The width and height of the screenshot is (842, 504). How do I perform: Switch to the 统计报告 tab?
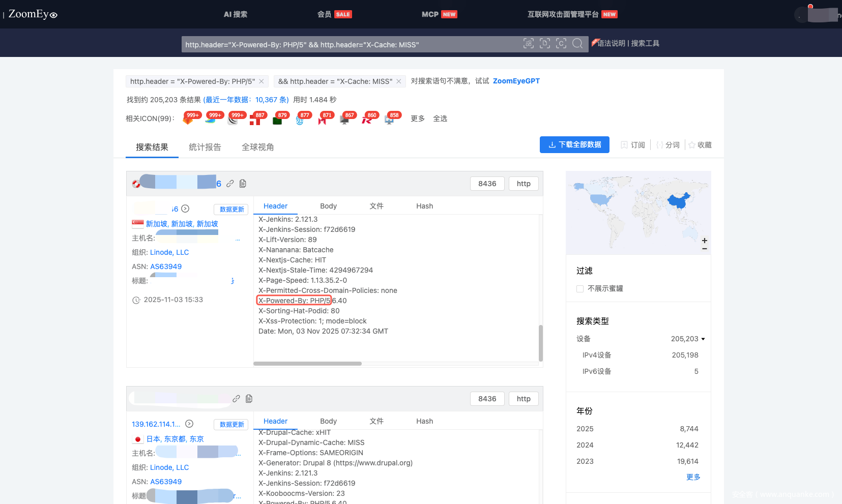pyautogui.click(x=205, y=147)
